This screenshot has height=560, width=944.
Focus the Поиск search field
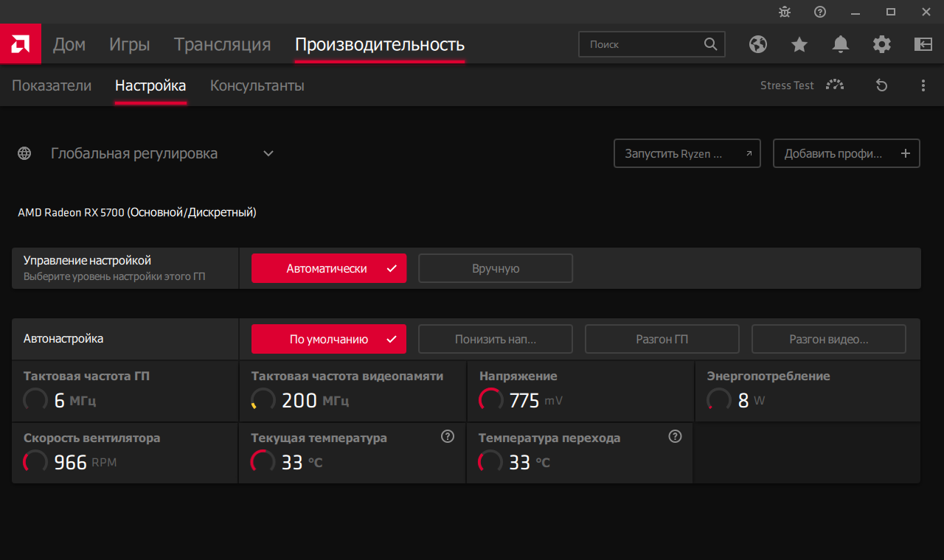[652, 44]
